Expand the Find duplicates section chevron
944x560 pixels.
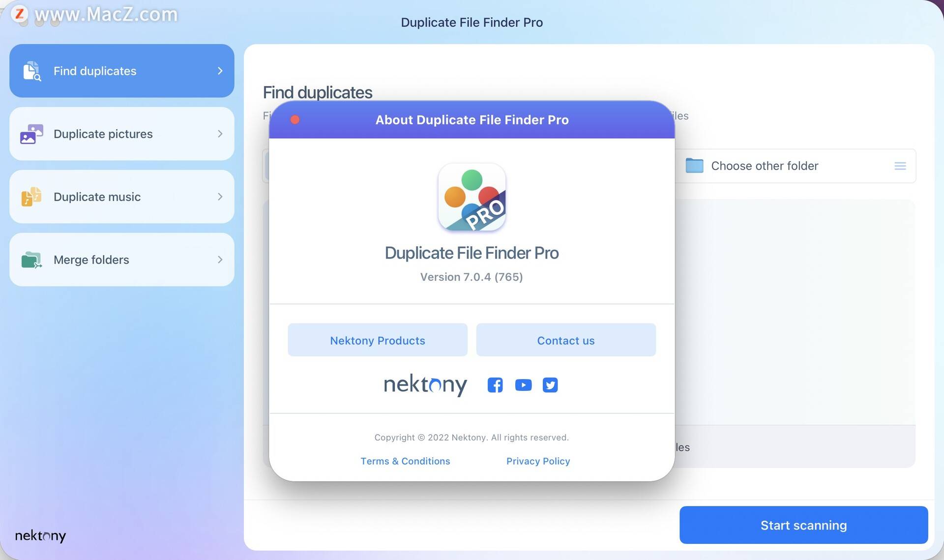click(219, 71)
